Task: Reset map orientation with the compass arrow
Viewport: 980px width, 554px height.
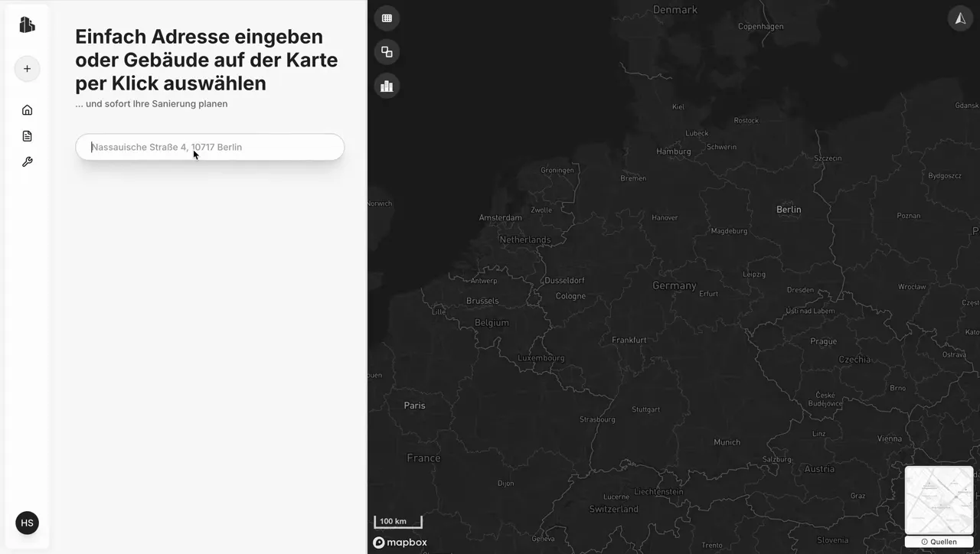Action: tap(960, 18)
